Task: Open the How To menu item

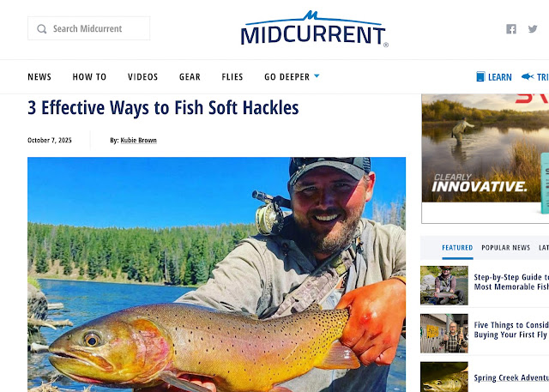Action: (x=89, y=77)
